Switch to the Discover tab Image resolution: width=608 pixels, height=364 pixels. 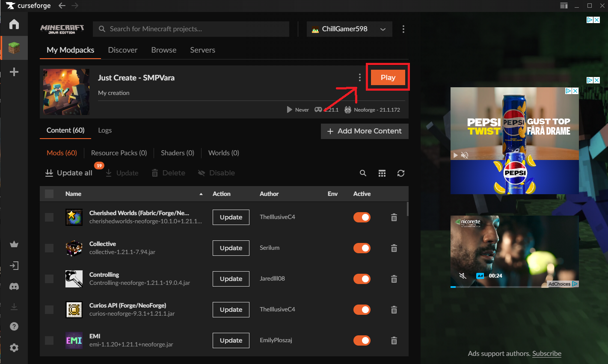(x=123, y=50)
